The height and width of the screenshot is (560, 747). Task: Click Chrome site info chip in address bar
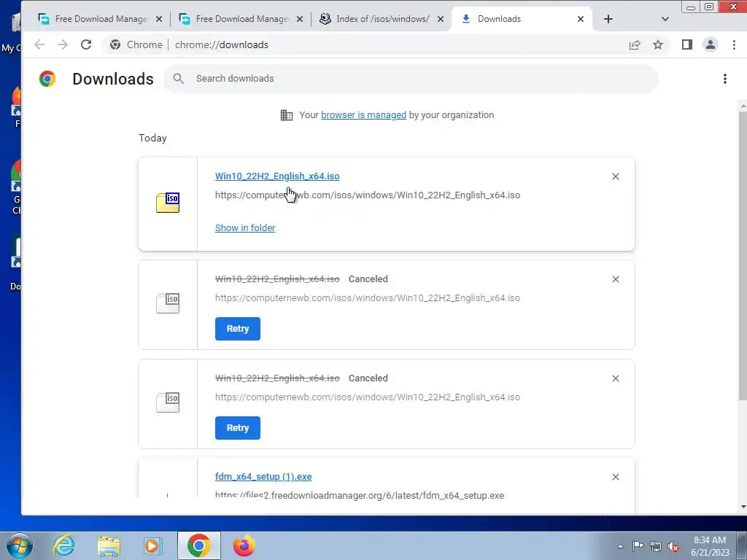tap(136, 44)
